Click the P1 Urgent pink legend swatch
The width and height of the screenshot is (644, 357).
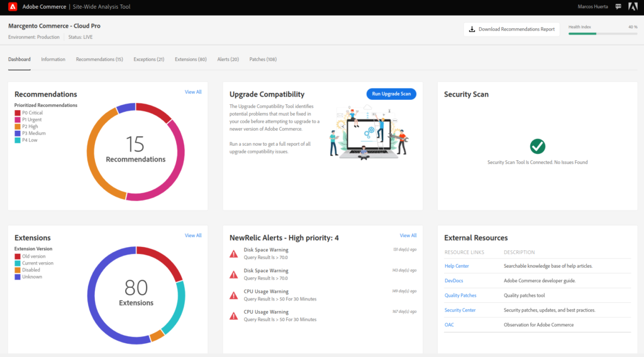click(18, 120)
